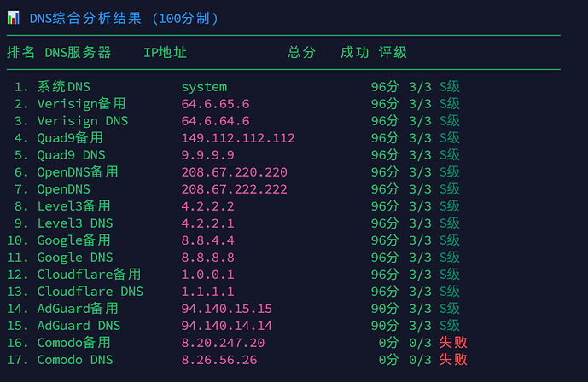Select the IP address 1.1.1.1
The width and height of the screenshot is (588, 382).
point(208,292)
